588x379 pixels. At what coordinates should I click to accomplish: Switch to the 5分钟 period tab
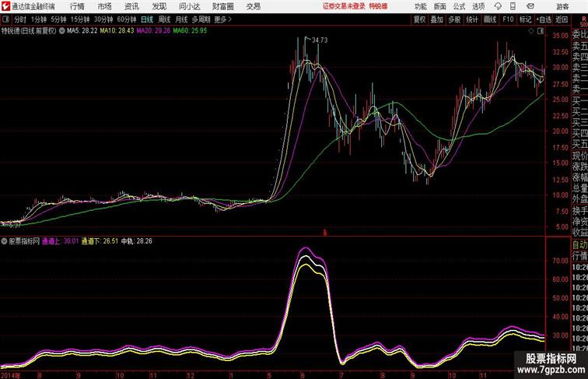coord(58,19)
